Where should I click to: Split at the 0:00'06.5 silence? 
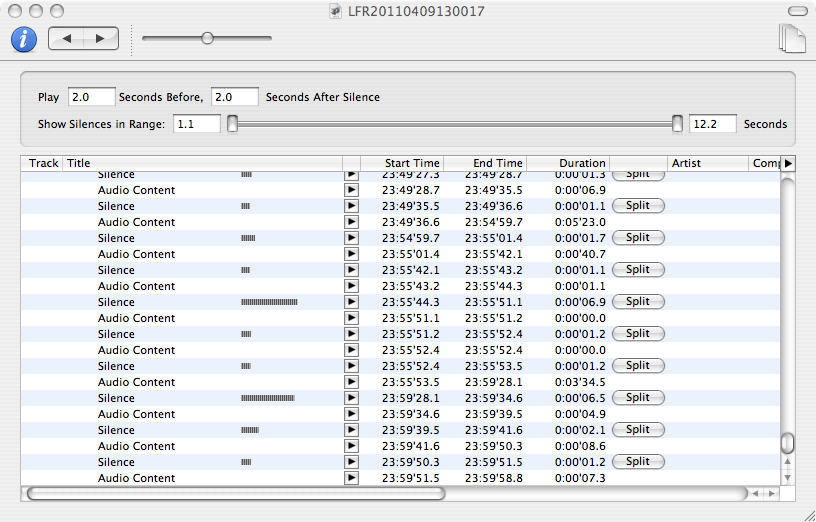point(638,398)
